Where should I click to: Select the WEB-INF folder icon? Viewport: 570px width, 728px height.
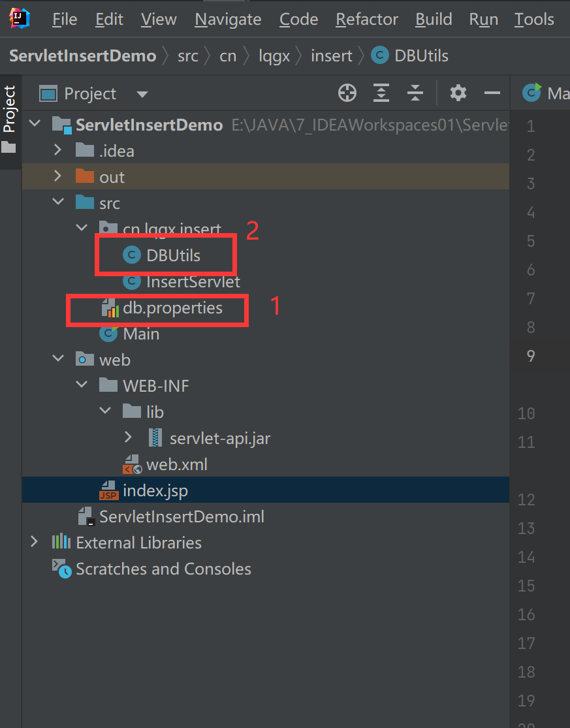click(108, 385)
